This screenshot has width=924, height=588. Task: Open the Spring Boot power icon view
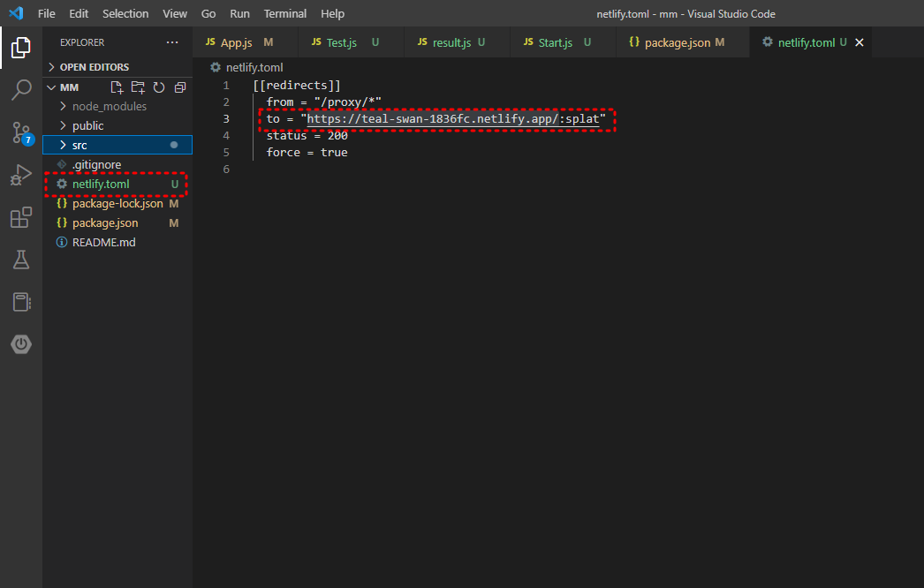[x=20, y=344]
